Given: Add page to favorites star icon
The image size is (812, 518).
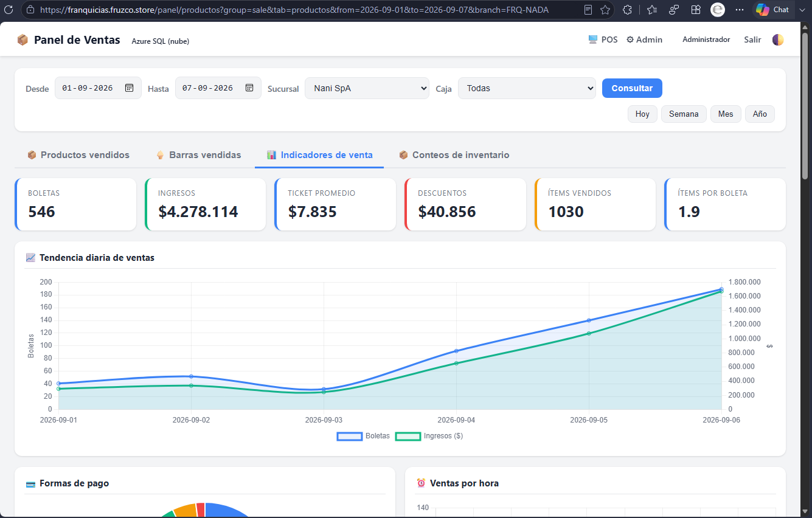Looking at the screenshot, I should click(605, 10).
